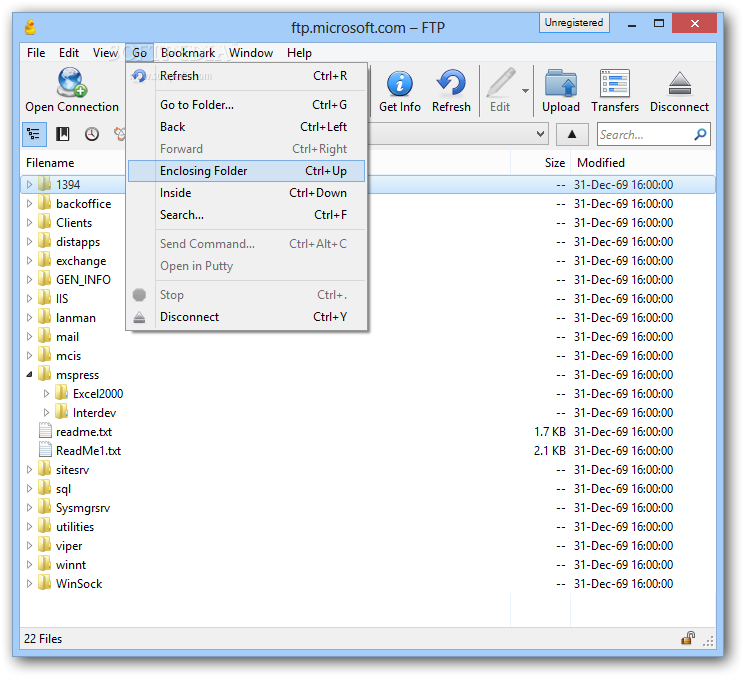Click the 22 Files status text
The image size is (744, 677).
(x=43, y=639)
